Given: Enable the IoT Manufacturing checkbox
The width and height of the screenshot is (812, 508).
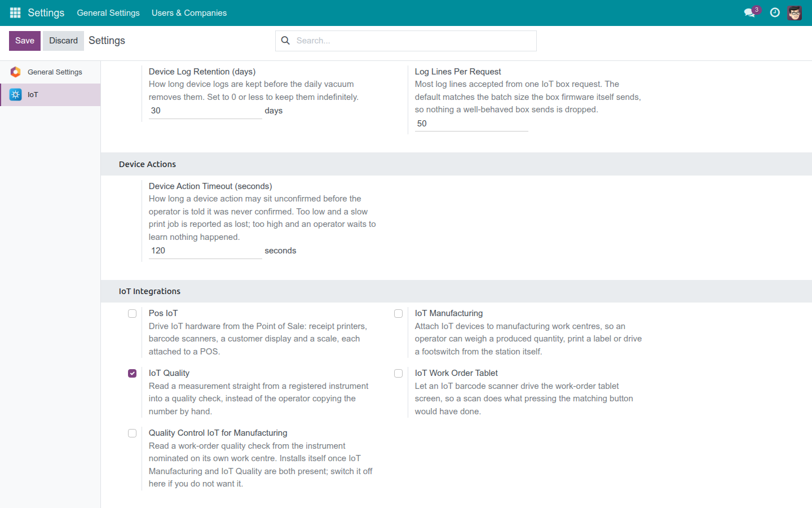Looking at the screenshot, I should [398, 313].
